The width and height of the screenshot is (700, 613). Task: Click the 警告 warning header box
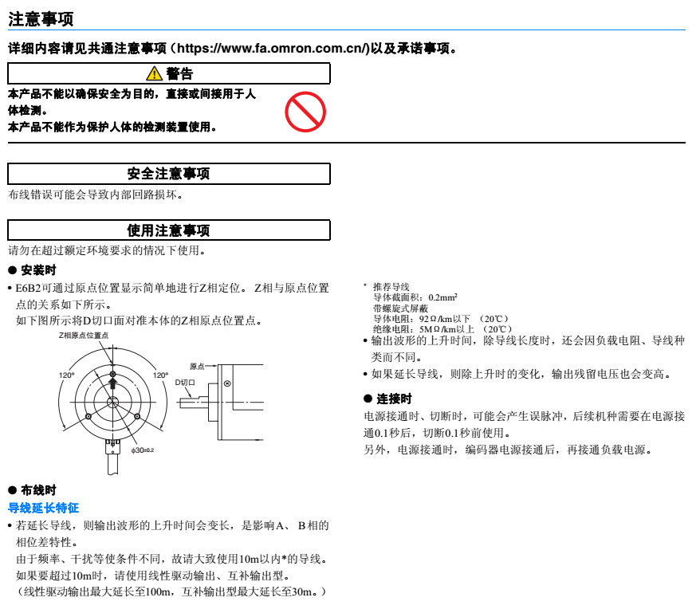coord(169,74)
